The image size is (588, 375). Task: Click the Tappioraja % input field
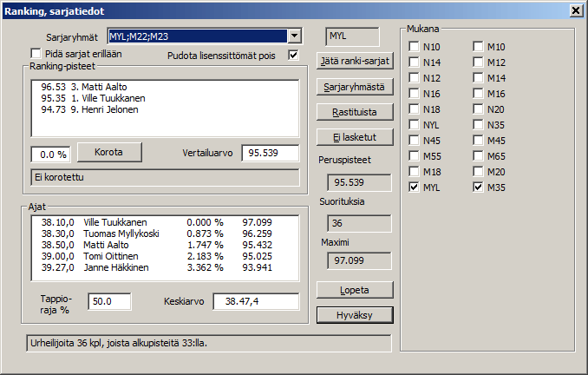tap(110, 301)
